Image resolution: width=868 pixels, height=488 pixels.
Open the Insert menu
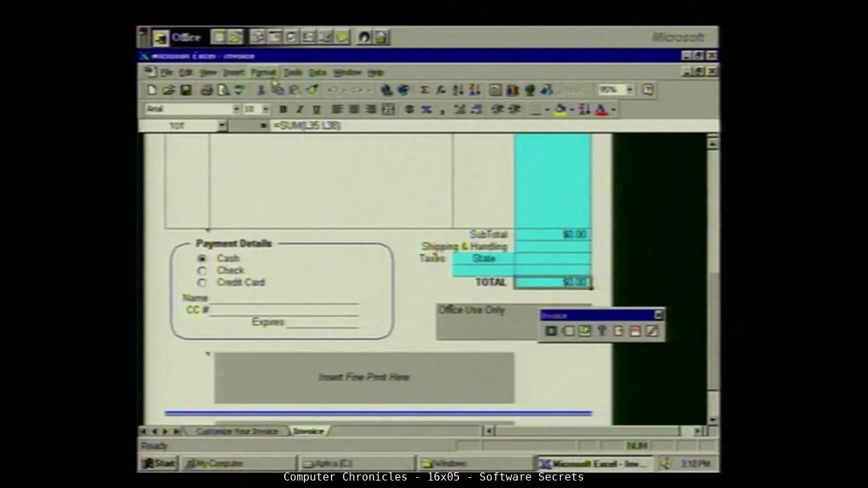pyautogui.click(x=233, y=73)
